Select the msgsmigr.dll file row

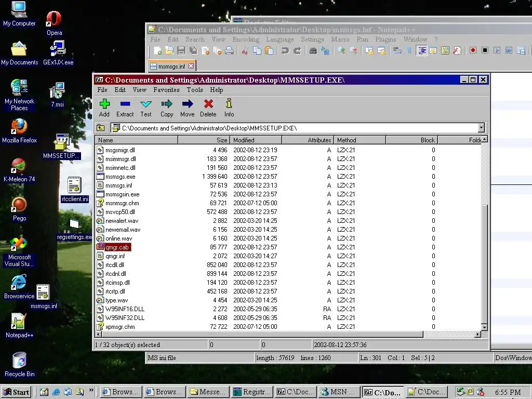coord(288,150)
